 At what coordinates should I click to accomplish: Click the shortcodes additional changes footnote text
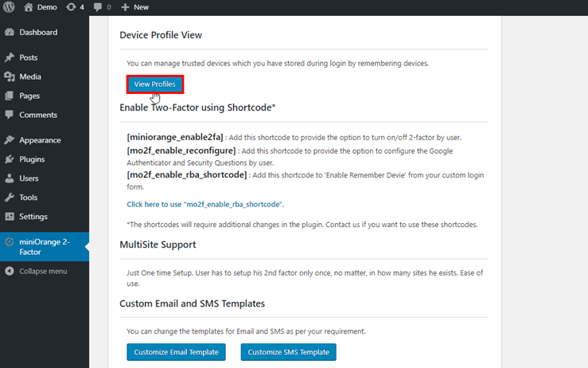point(302,225)
